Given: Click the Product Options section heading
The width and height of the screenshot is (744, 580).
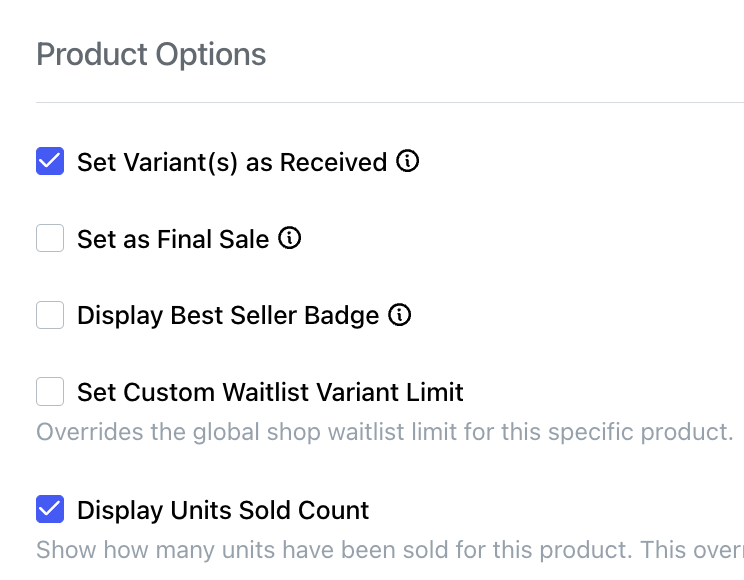Looking at the screenshot, I should click(151, 55).
